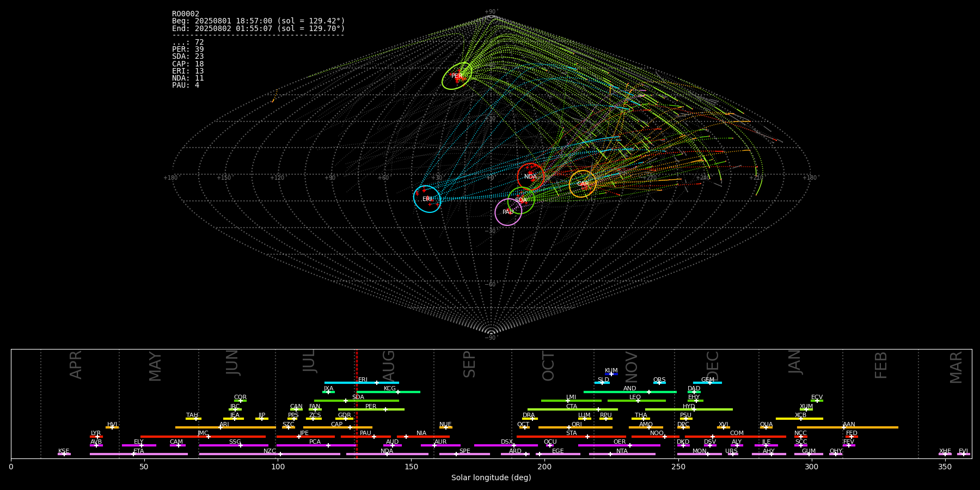Click the 300 tick label on the axis
The height and width of the screenshot is (490, 980).
pos(811,467)
